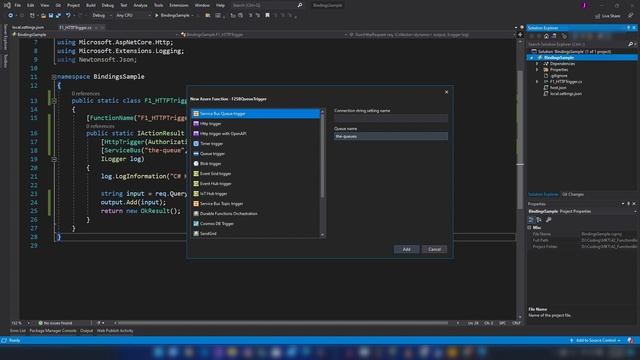Click Alphabetical sort icon in Properties panel
The width and height of the screenshot is (640, 360).
(539, 220)
